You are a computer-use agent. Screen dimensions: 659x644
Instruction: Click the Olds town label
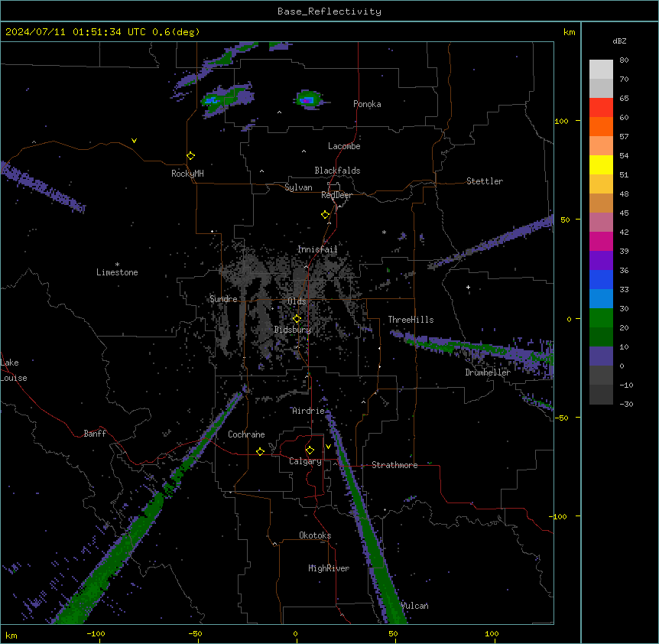297,301
